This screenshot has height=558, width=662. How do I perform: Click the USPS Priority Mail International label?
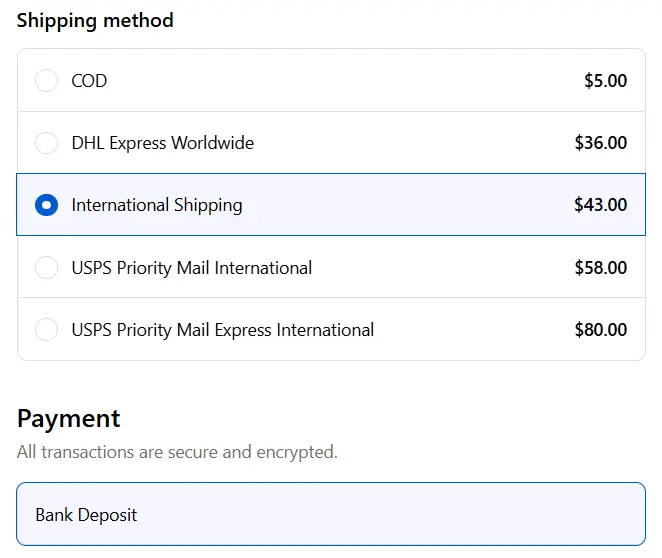tap(192, 268)
